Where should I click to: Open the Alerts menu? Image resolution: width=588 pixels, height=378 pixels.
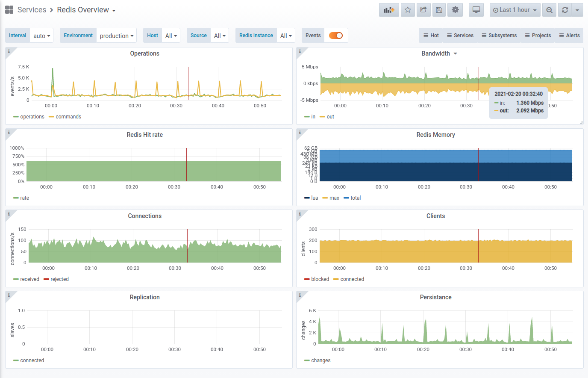coord(569,35)
